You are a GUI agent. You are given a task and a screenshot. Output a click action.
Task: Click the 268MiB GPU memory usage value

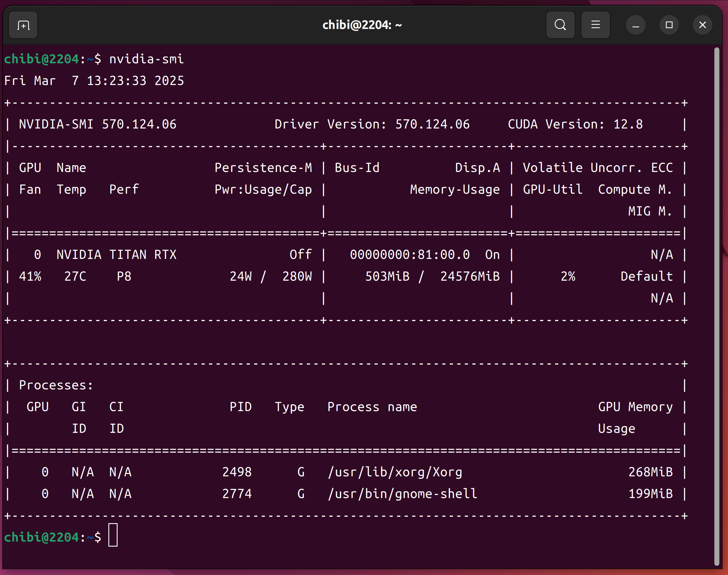(x=650, y=472)
